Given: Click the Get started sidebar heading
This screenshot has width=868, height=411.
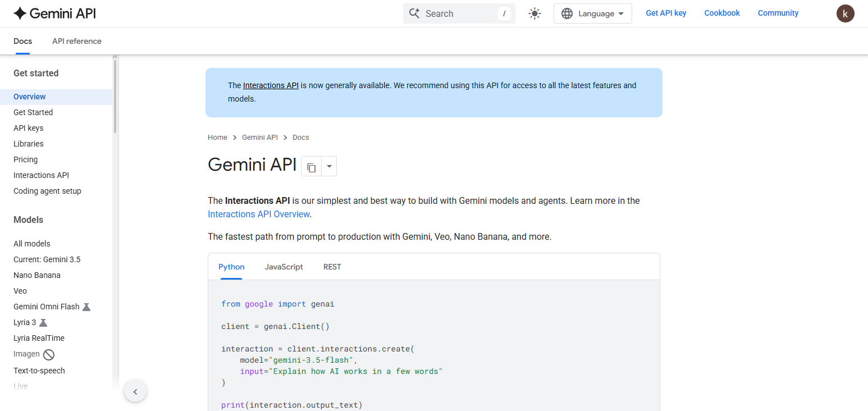Looking at the screenshot, I should (36, 73).
